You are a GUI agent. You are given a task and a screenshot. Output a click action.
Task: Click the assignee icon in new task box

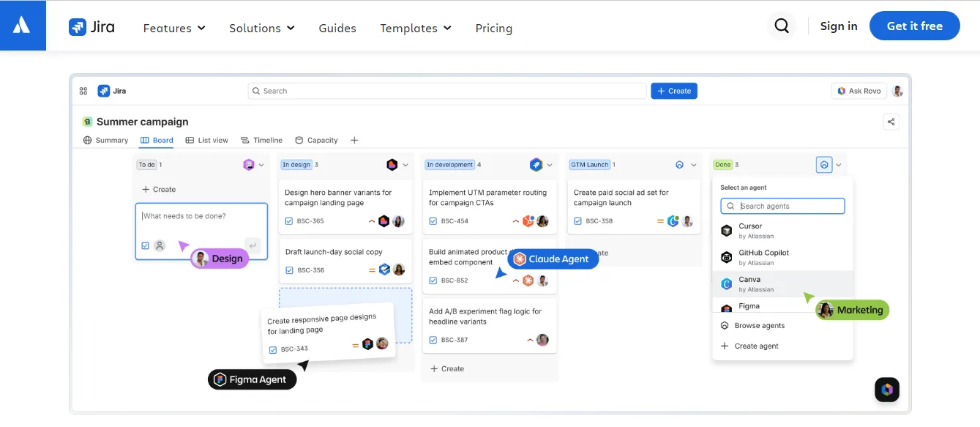click(160, 245)
